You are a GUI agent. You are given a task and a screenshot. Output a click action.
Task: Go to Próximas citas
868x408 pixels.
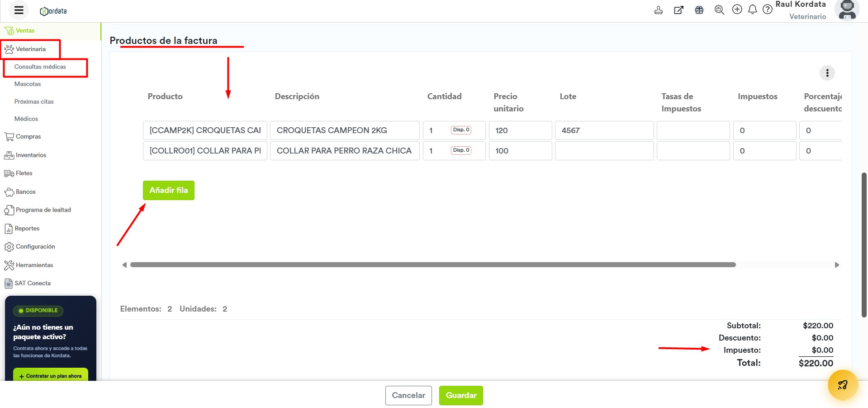34,102
